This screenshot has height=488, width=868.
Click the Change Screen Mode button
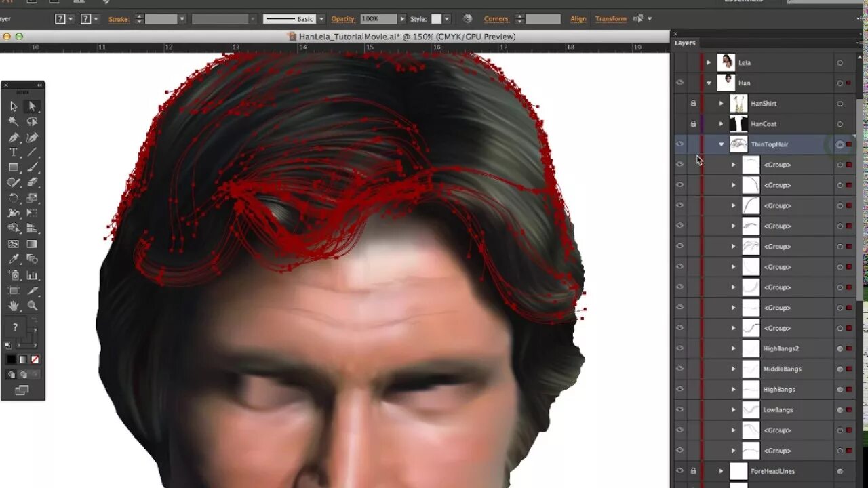pos(22,390)
